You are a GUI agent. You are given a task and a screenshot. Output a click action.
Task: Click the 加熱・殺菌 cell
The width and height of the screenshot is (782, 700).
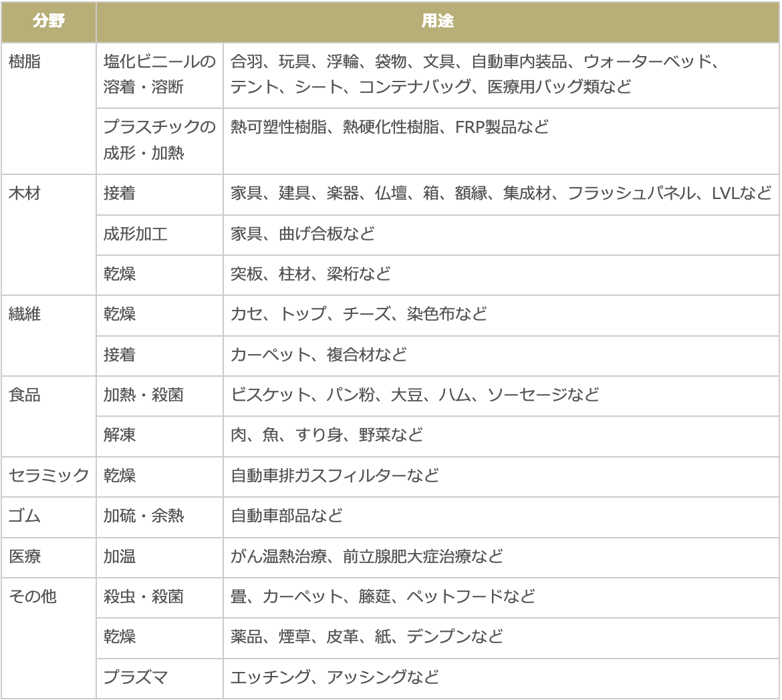(x=143, y=395)
